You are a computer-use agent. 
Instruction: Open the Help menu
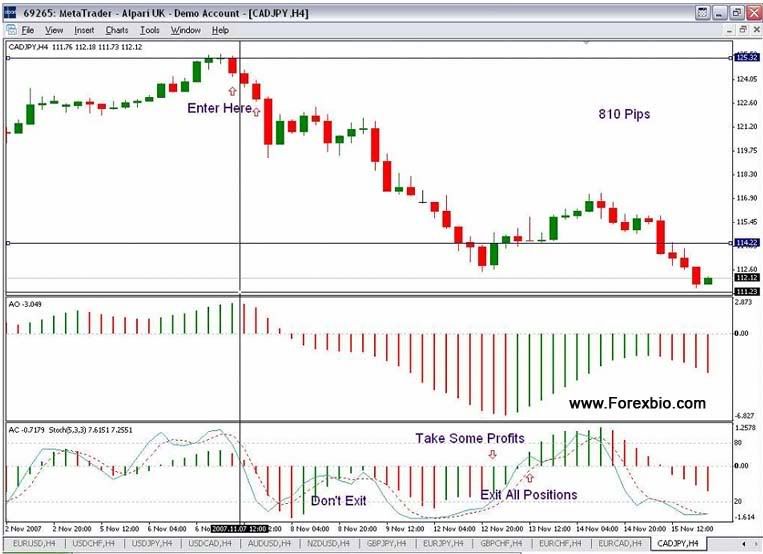pyautogui.click(x=220, y=30)
